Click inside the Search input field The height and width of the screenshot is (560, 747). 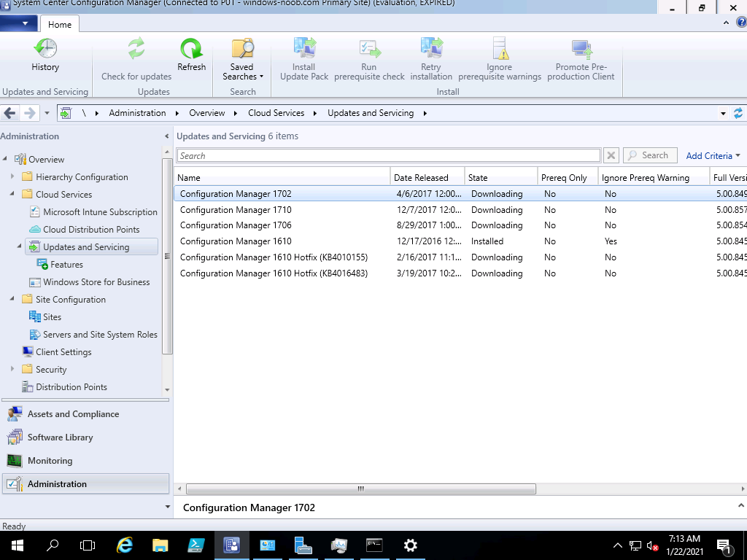(x=389, y=156)
